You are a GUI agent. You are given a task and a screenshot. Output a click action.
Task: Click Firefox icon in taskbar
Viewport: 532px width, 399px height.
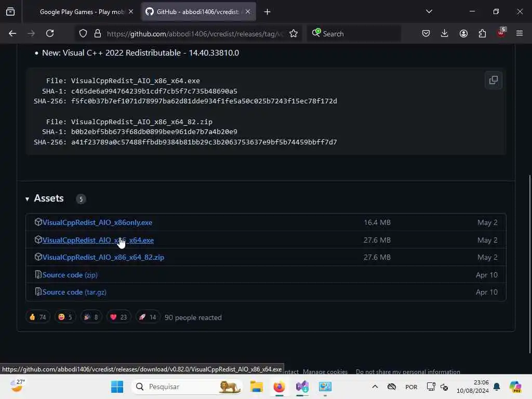pos(279,387)
